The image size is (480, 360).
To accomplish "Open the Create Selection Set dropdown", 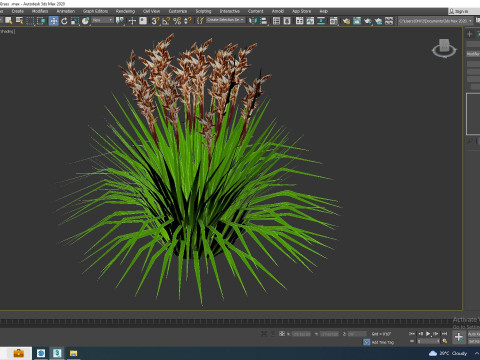I will 225,20.
